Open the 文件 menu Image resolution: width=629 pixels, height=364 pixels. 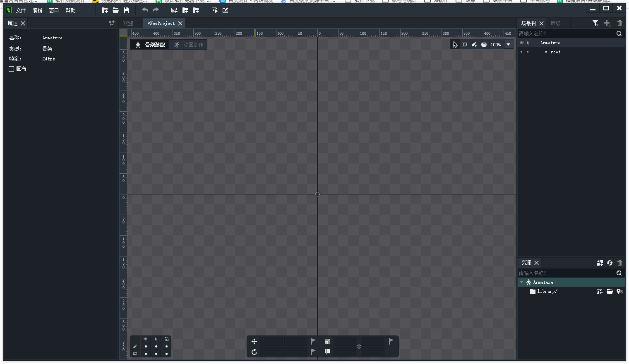(x=21, y=10)
